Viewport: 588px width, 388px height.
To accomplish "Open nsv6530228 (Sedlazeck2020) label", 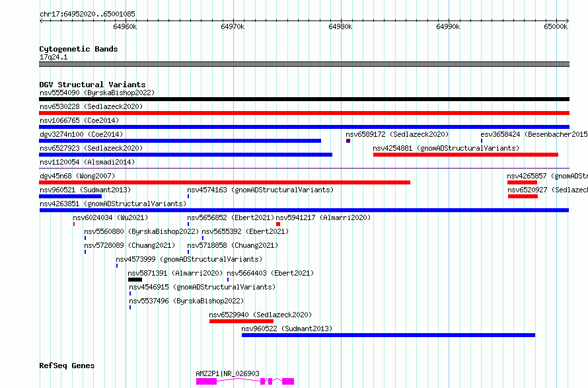I will (91, 106).
